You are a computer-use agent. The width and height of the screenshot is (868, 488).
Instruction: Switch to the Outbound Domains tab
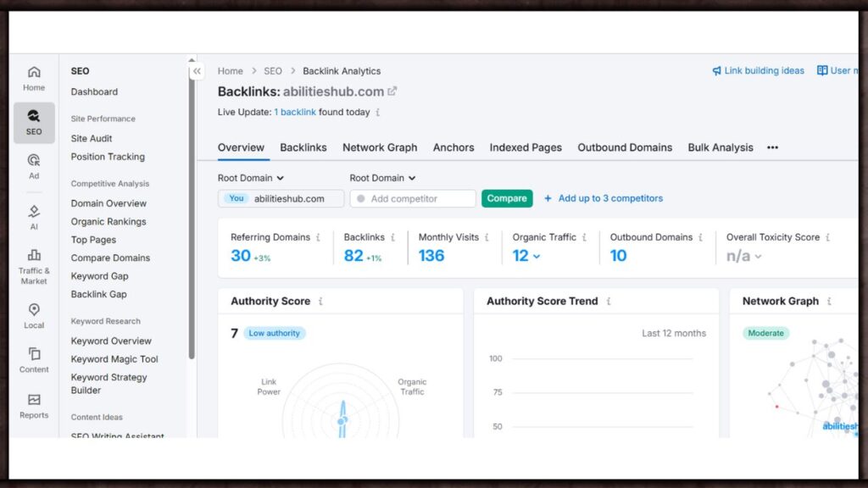(625, 147)
